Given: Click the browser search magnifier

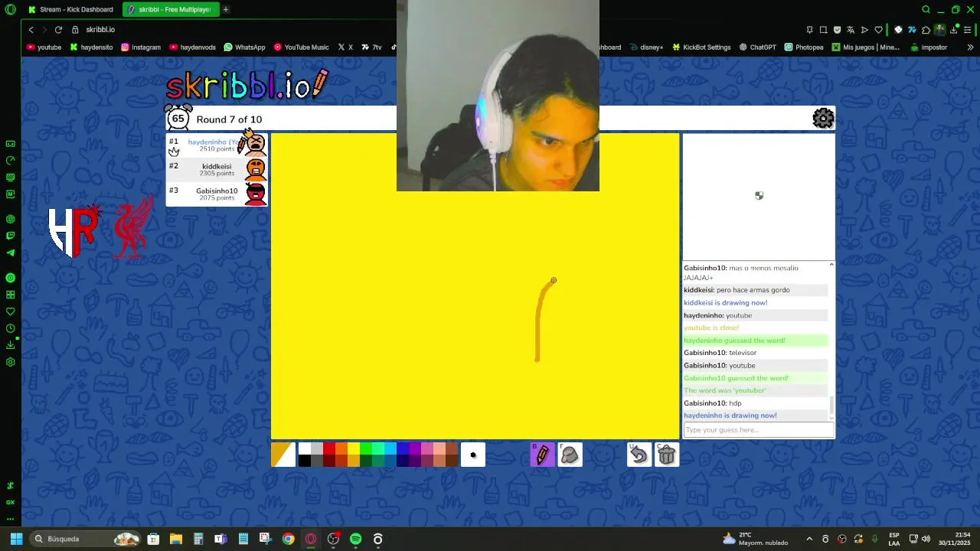Looking at the screenshot, I should click(926, 9).
